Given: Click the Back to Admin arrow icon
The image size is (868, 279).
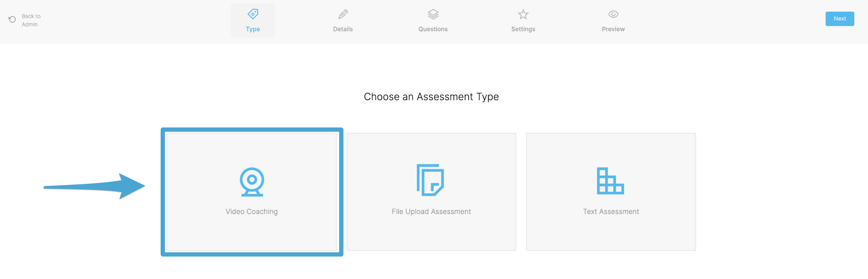Looking at the screenshot, I should tap(12, 19).
